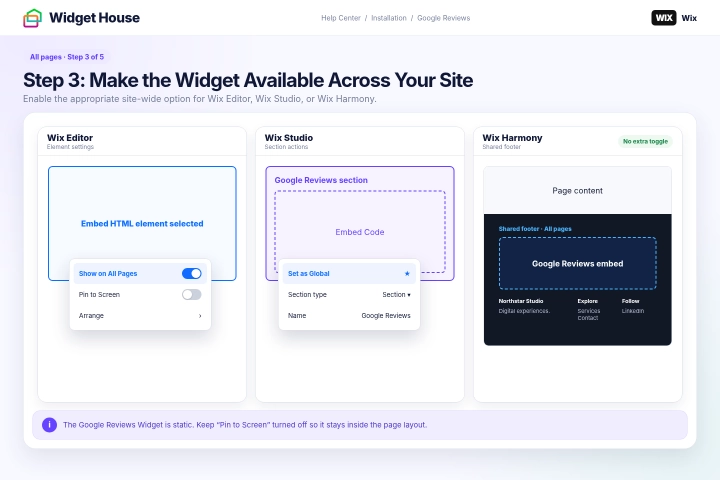Viewport: 720px width, 480px height.
Task: Select the Embed HTML element box
Action: coord(142,223)
